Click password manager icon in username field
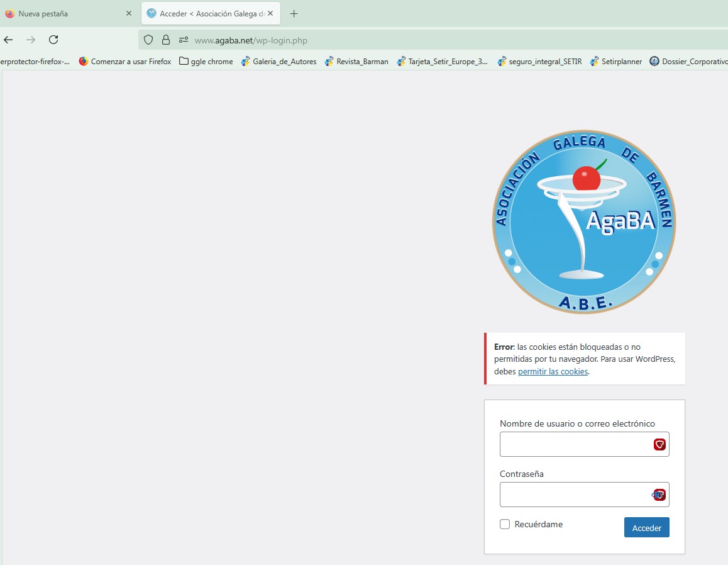 [x=659, y=445]
